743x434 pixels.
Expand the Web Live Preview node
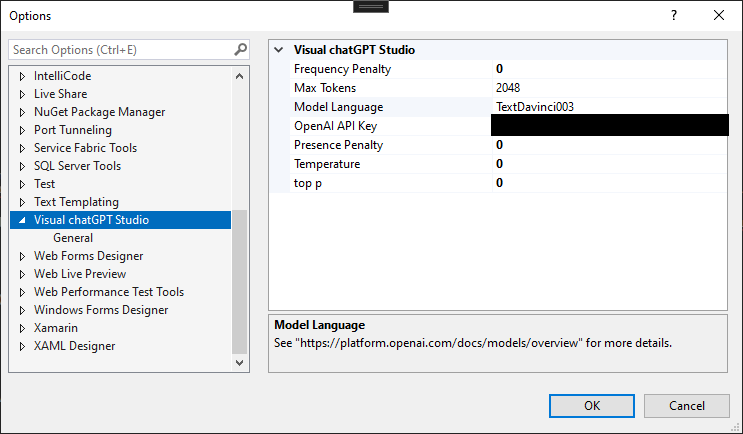(x=22, y=274)
